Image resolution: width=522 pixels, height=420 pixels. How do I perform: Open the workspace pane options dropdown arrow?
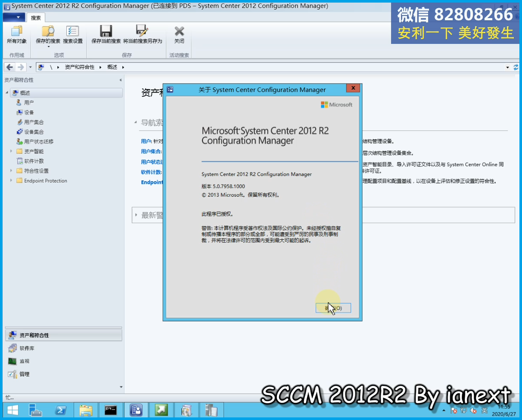click(x=121, y=387)
